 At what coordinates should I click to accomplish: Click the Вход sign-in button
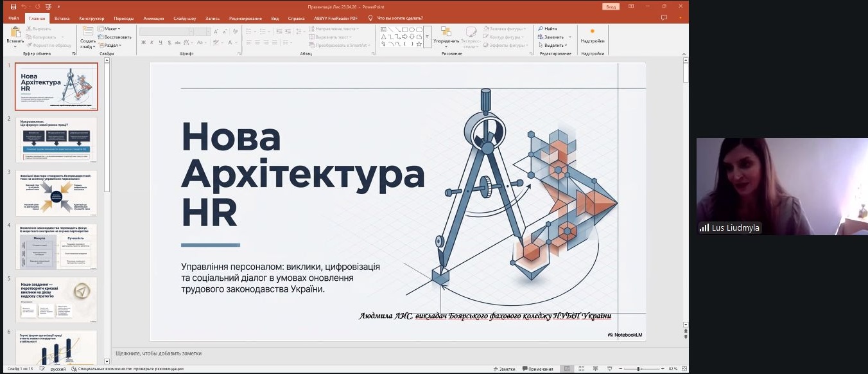(x=611, y=6)
